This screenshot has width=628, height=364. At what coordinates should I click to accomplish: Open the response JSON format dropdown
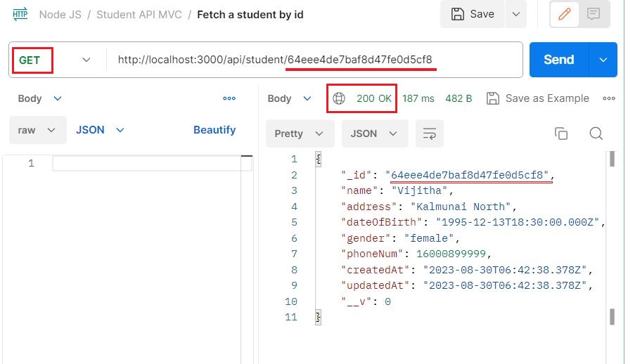(x=374, y=134)
